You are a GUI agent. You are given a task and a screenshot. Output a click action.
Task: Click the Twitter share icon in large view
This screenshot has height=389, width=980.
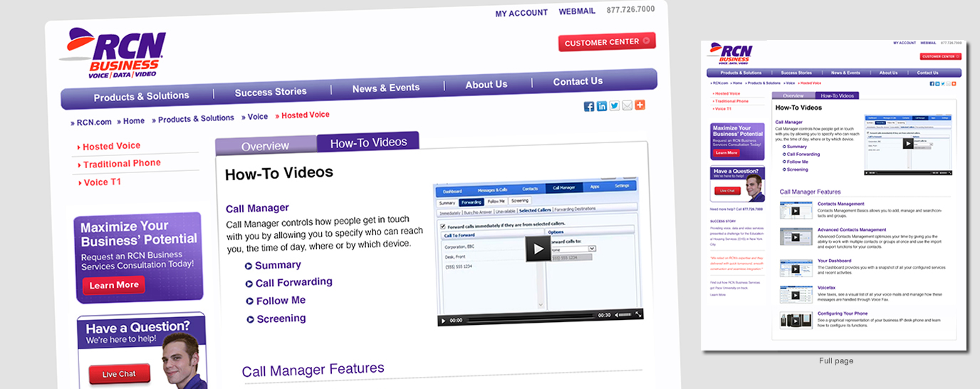(615, 105)
